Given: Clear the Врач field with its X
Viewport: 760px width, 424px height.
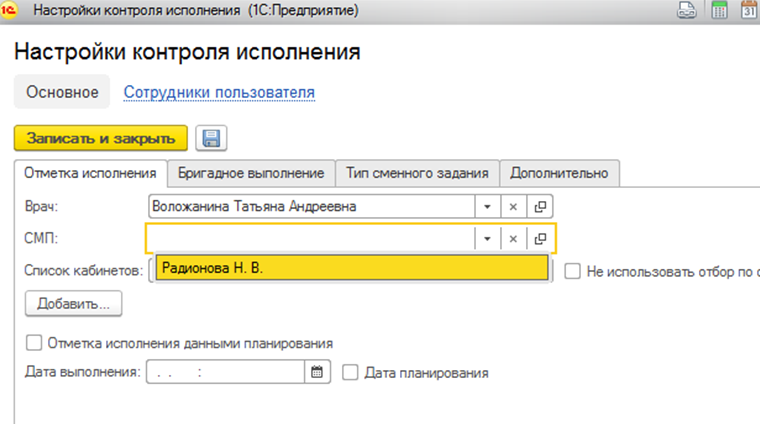Looking at the screenshot, I should coord(512,206).
